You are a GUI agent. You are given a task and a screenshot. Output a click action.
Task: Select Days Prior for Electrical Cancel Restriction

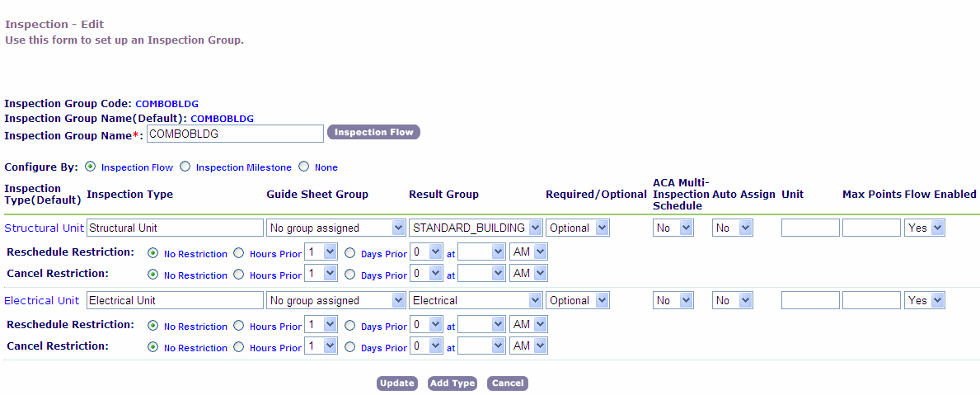pos(350,347)
